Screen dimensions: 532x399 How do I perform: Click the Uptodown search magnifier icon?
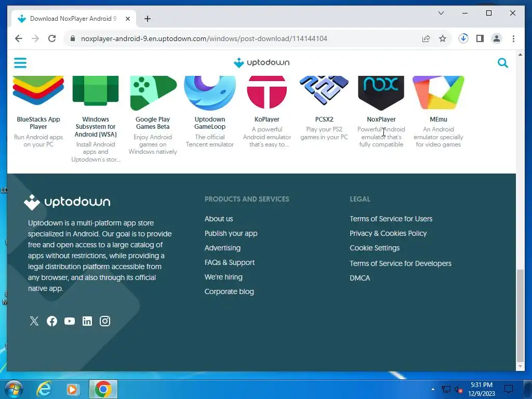[x=502, y=63]
